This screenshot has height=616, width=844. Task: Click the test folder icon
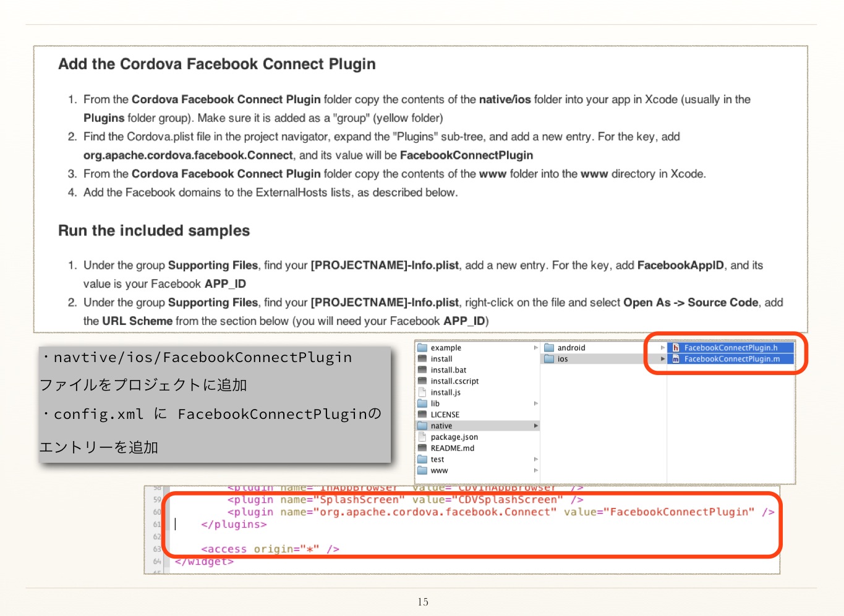pos(422,459)
